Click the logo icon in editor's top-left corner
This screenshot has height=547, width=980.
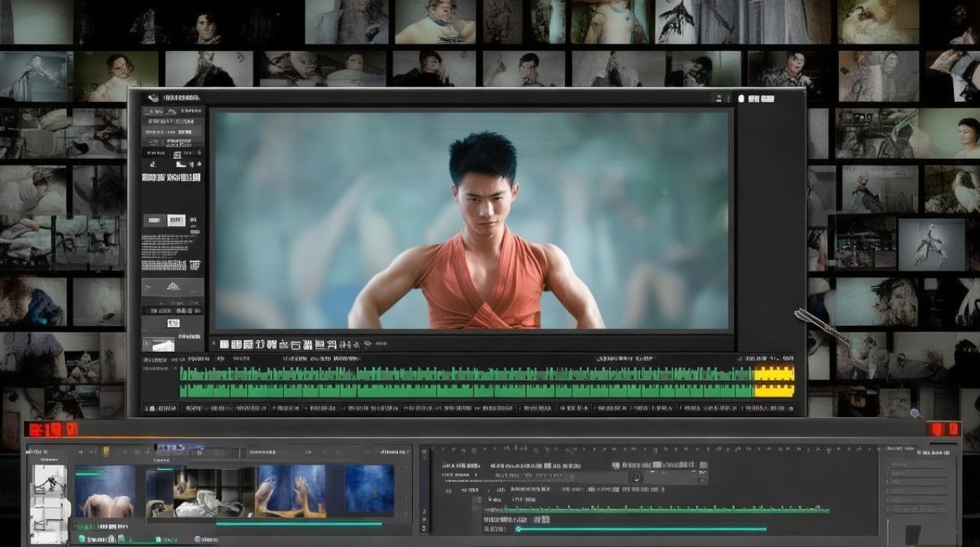[x=152, y=98]
